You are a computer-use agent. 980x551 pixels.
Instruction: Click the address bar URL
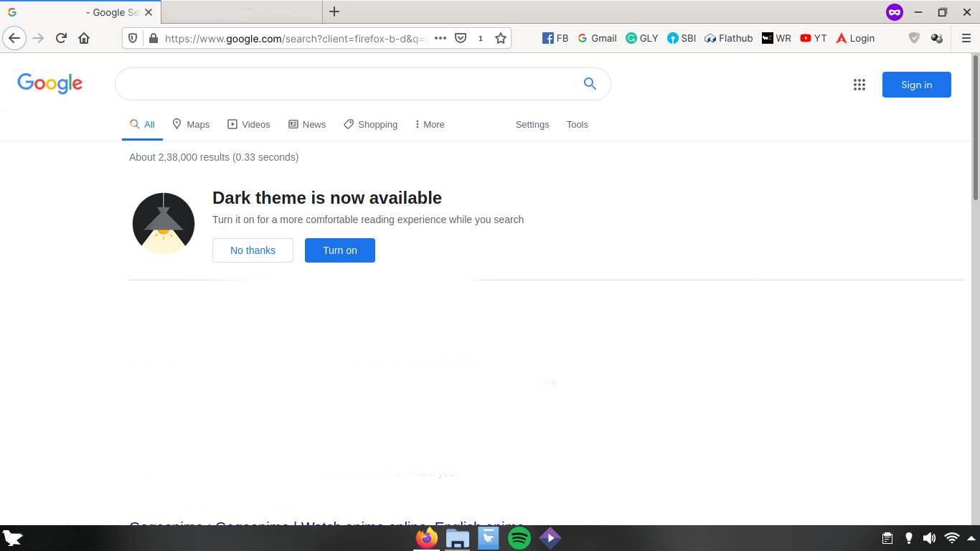296,38
